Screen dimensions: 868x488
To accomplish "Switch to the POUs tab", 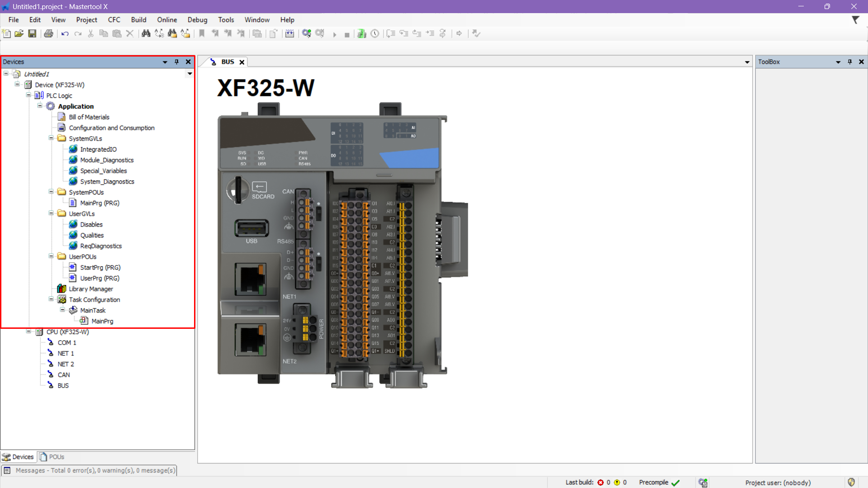I will point(52,457).
